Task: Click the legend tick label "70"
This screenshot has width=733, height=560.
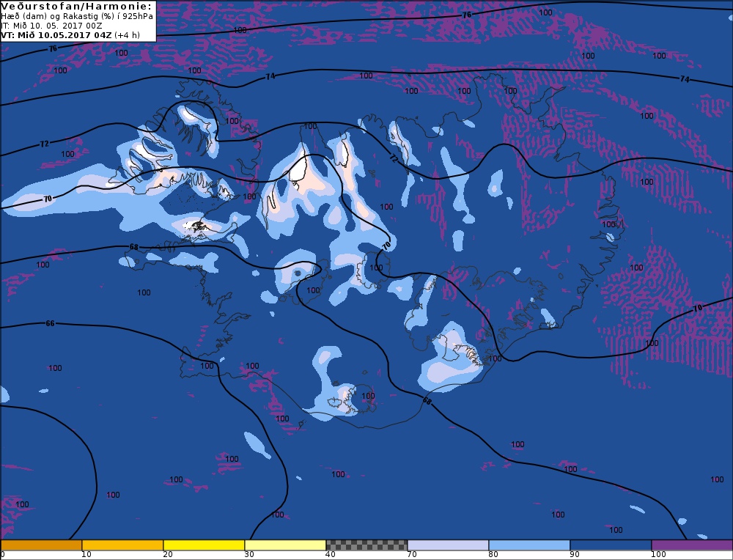Action: [x=412, y=554]
